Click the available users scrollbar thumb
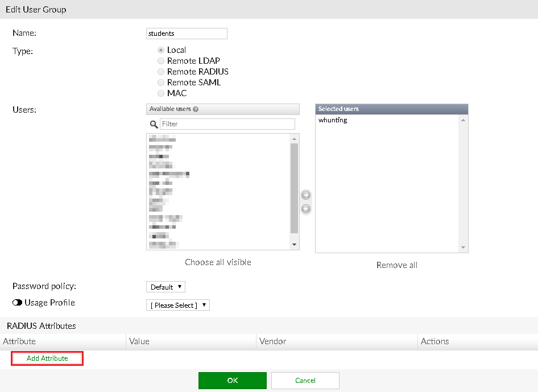 point(294,188)
